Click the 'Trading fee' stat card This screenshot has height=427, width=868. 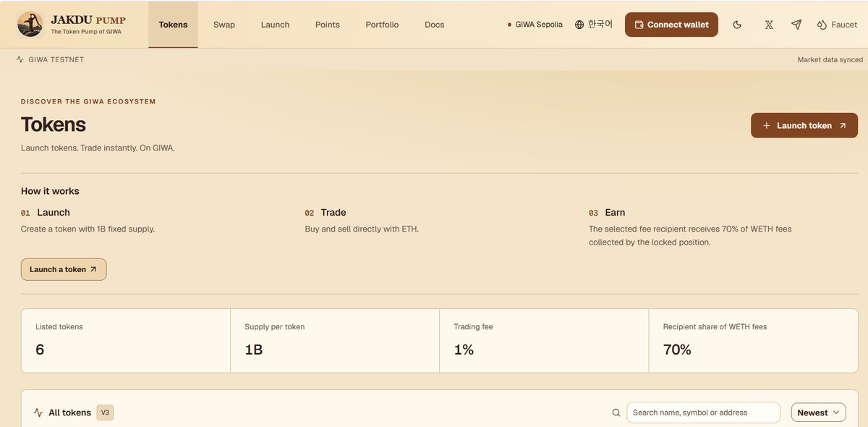(544, 341)
